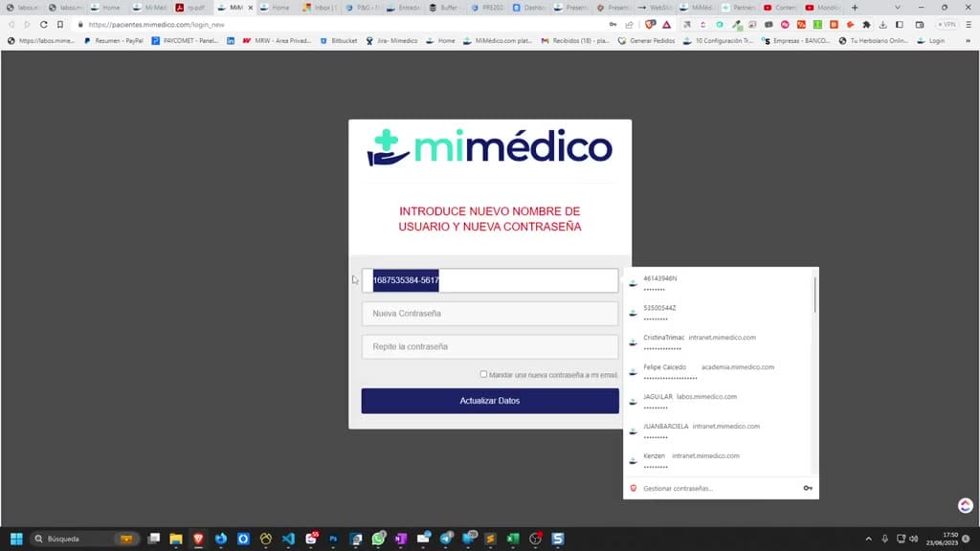Switch to the Buffer tab

coord(444,8)
